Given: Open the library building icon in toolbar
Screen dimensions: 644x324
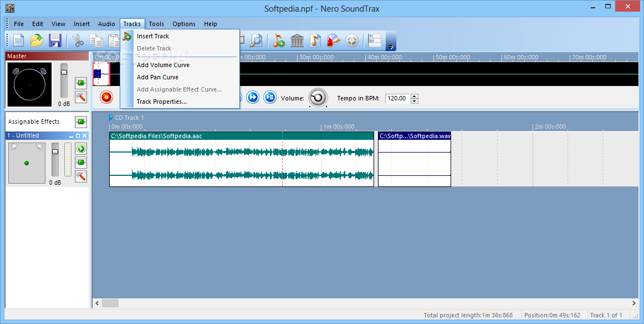Looking at the screenshot, I should 297,40.
